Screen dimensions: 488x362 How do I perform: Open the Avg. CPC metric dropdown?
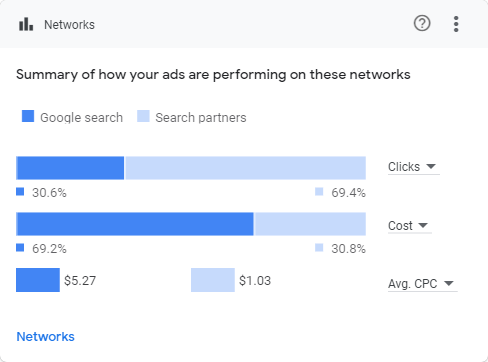point(423,284)
